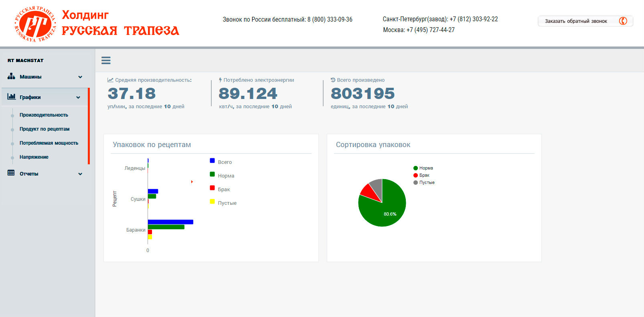Collapse the Графики menu chevron
Screen dimensions: 644x317
coord(78,97)
